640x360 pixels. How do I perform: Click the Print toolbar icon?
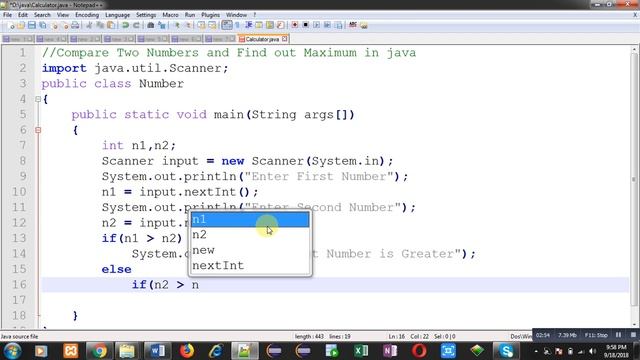[75, 25]
